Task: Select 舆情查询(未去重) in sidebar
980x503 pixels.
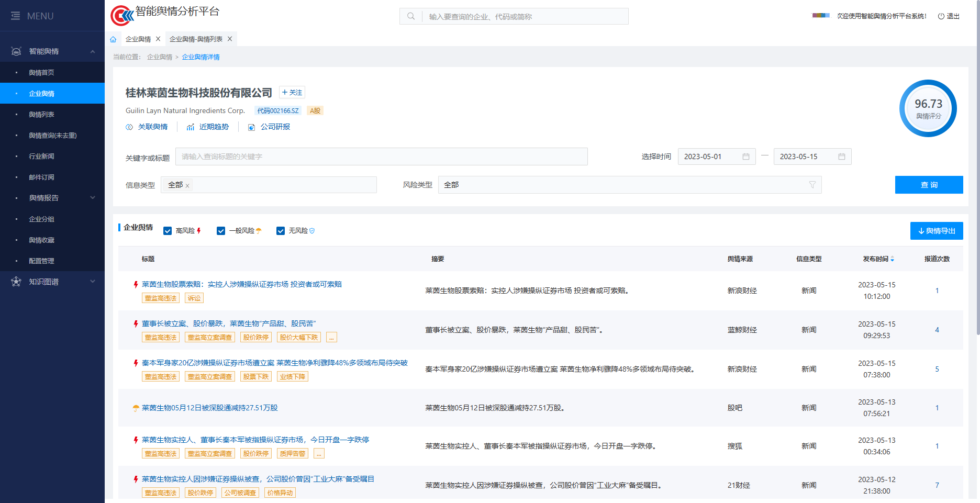Action: click(52, 135)
